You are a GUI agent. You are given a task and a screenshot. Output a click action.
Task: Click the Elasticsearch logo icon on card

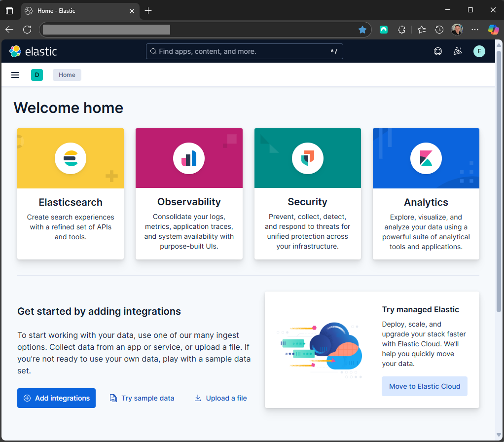[x=71, y=158]
